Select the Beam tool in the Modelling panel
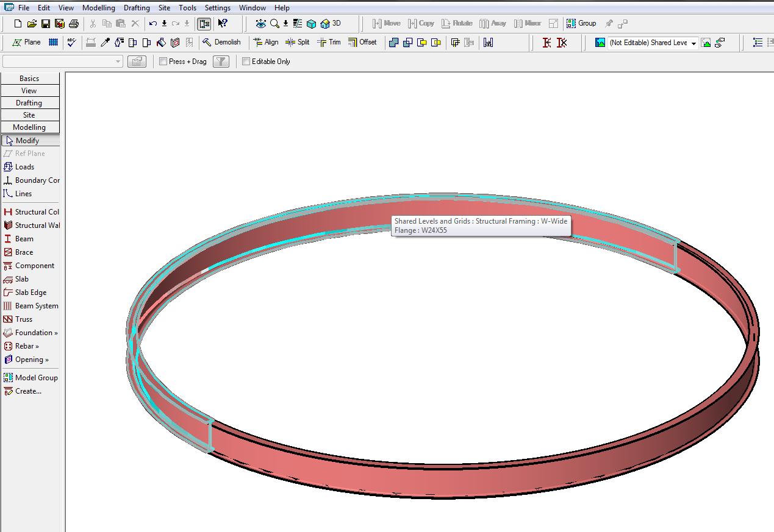 22,238
